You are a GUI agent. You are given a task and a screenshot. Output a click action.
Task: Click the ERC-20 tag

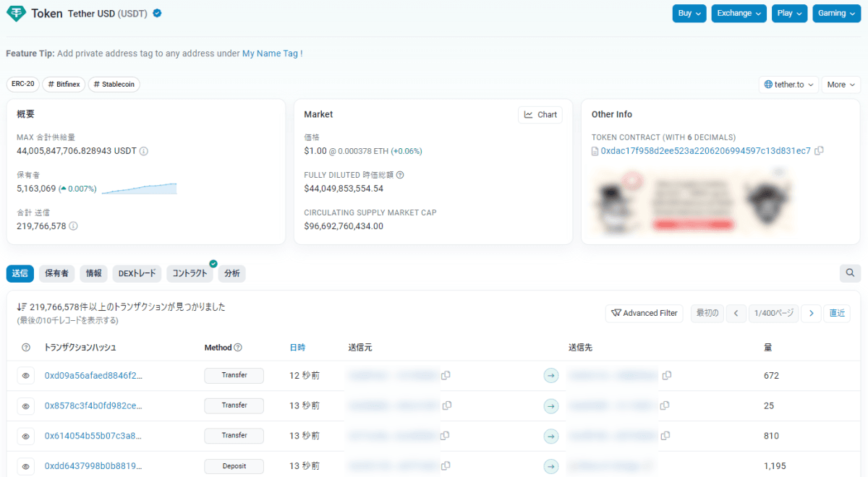point(23,85)
